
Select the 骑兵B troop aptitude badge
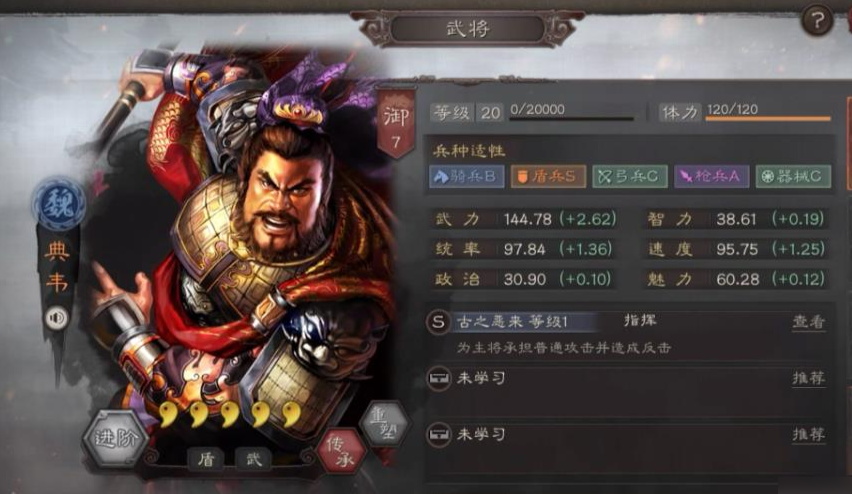click(467, 177)
